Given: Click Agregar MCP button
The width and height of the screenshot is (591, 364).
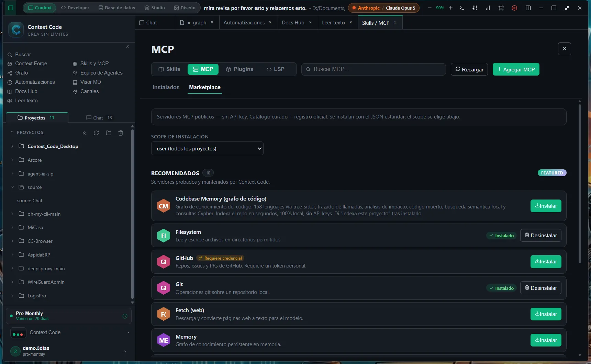Looking at the screenshot, I should pos(516,69).
